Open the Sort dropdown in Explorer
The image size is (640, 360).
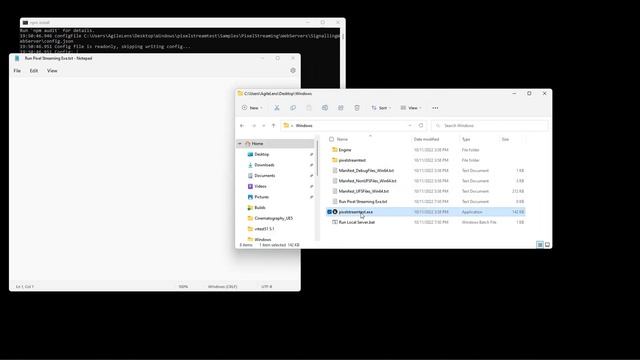click(x=381, y=108)
